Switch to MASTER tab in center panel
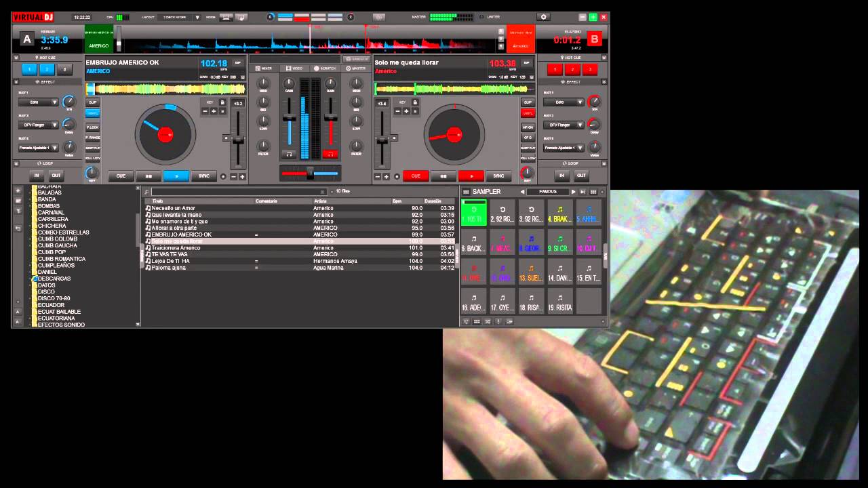Screen dimensions: 868x488 click(356, 68)
